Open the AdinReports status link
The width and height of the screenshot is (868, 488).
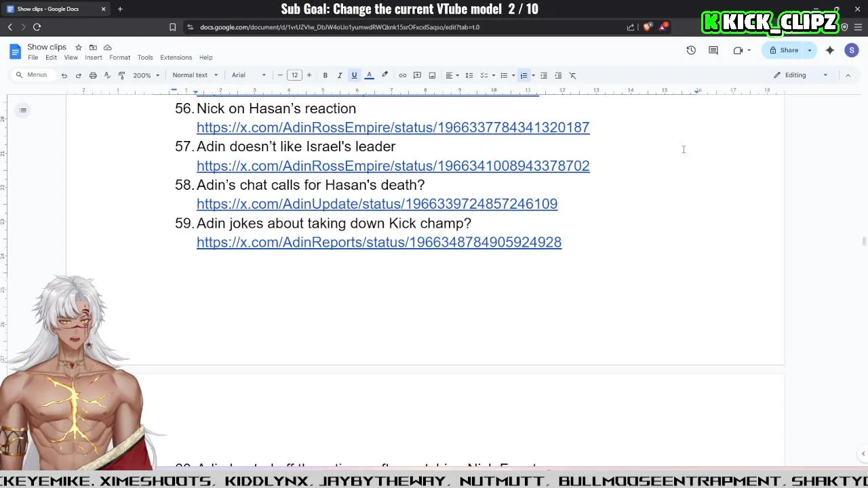[379, 243]
